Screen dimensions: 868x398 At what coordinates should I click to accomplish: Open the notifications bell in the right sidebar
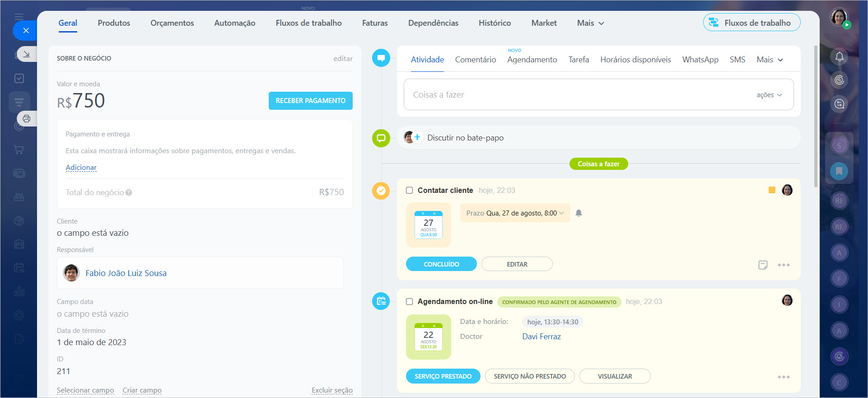(839, 56)
